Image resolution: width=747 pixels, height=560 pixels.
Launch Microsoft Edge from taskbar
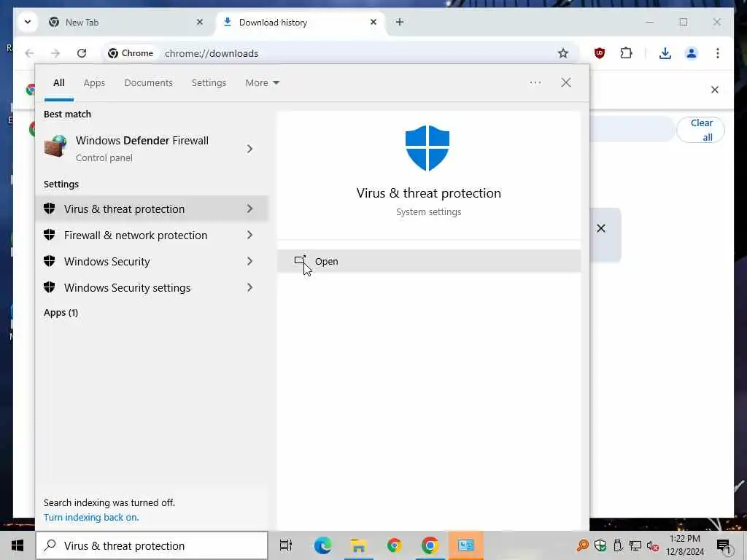click(322, 545)
